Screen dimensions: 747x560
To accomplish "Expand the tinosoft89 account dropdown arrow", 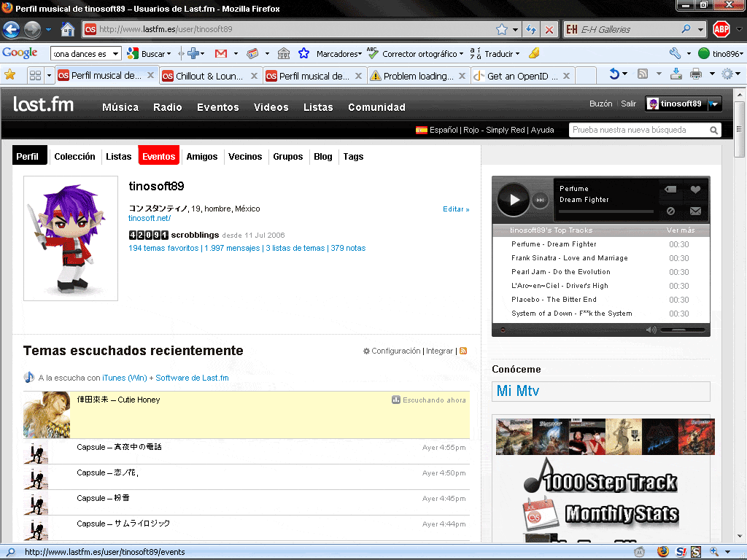I will pyautogui.click(x=714, y=103).
